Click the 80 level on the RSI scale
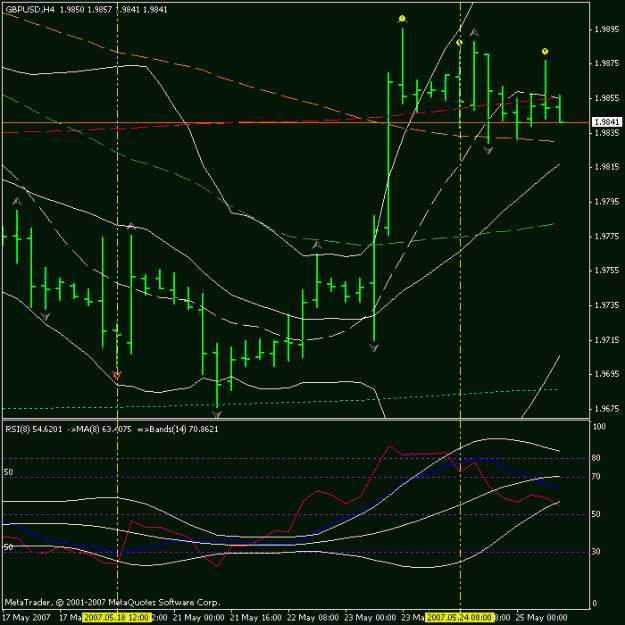This screenshot has height=625, width=625. pyautogui.click(x=596, y=458)
